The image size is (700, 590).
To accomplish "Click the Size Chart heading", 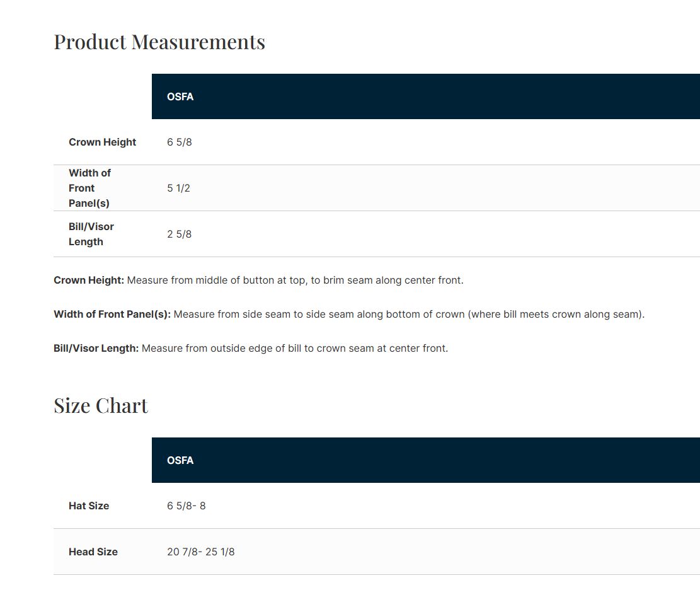I will tap(101, 405).
